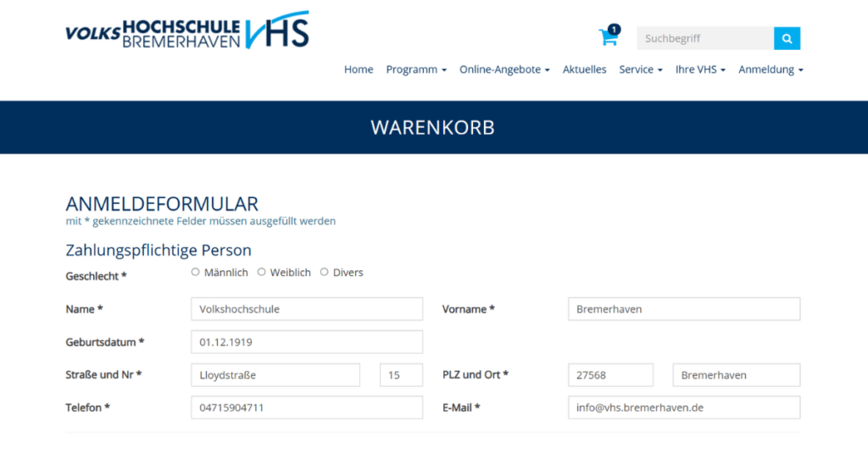Expand the Online-Angebote dropdown menu
This screenshot has width=868, height=470.
point(504,69)
